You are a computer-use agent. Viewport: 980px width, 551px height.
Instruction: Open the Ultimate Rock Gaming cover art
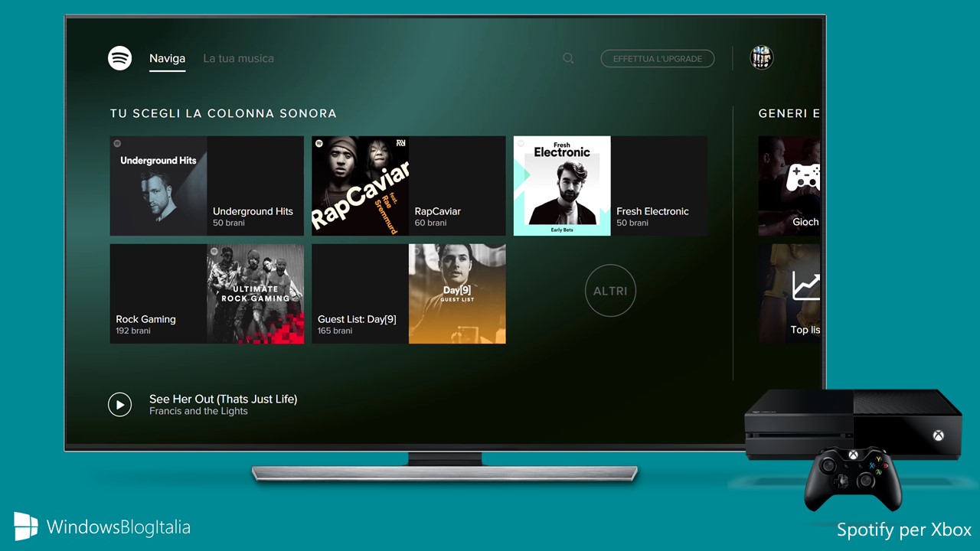pos(255,294)
